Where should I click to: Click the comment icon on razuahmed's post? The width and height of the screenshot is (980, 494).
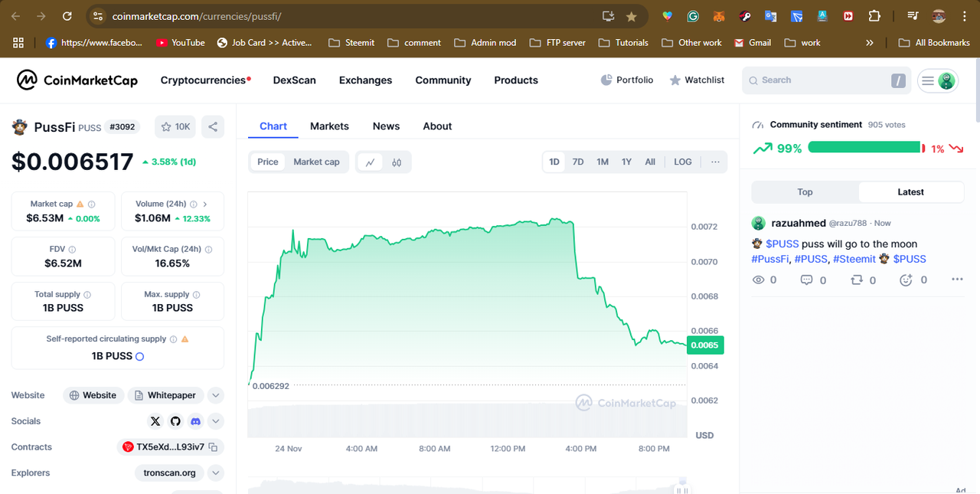coord(806,280)
